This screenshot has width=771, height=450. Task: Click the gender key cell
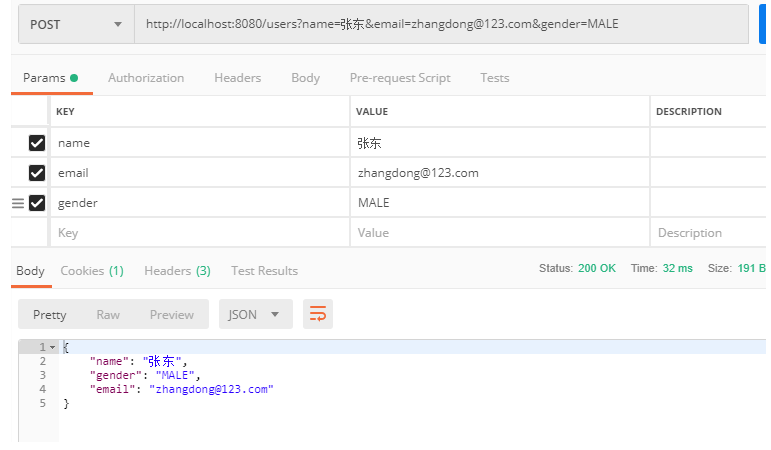pyautogui.click(x=200, y=203)
